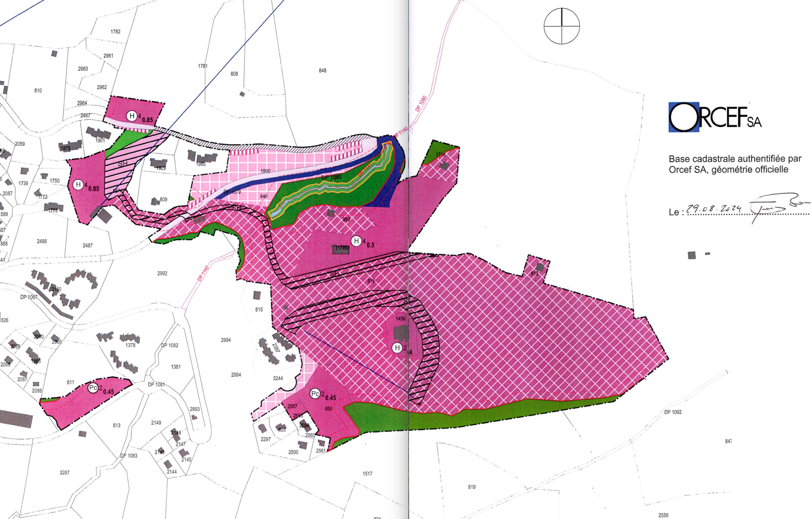The image size is (812, 519).
Task: Click the H circle under parcel 1456
Action: tap(397, 348)
